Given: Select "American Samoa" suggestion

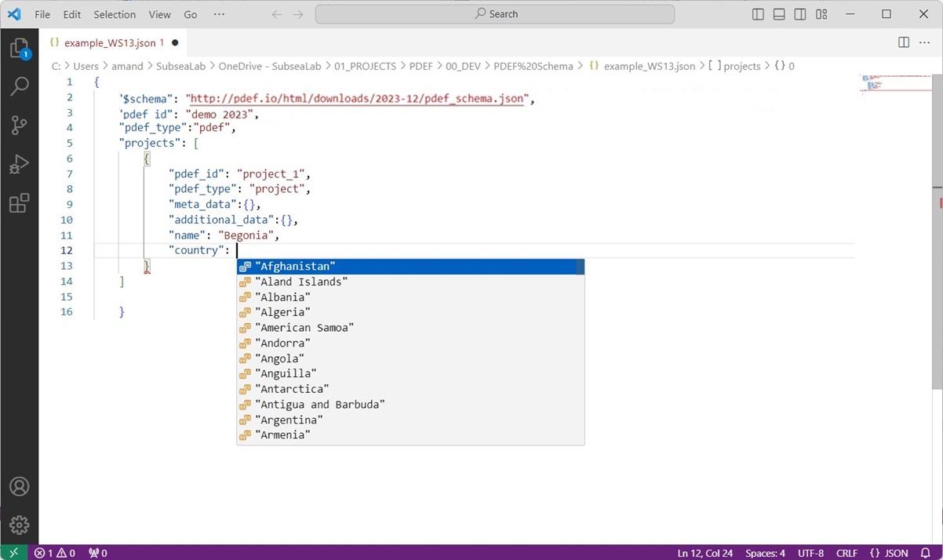Looking at the screenshot, I should 410,328.
